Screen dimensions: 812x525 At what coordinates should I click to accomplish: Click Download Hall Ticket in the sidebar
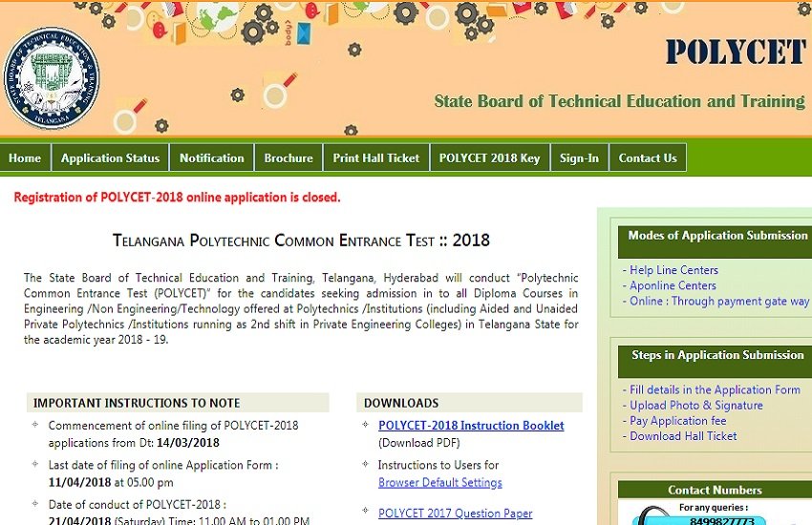point(683,435)
